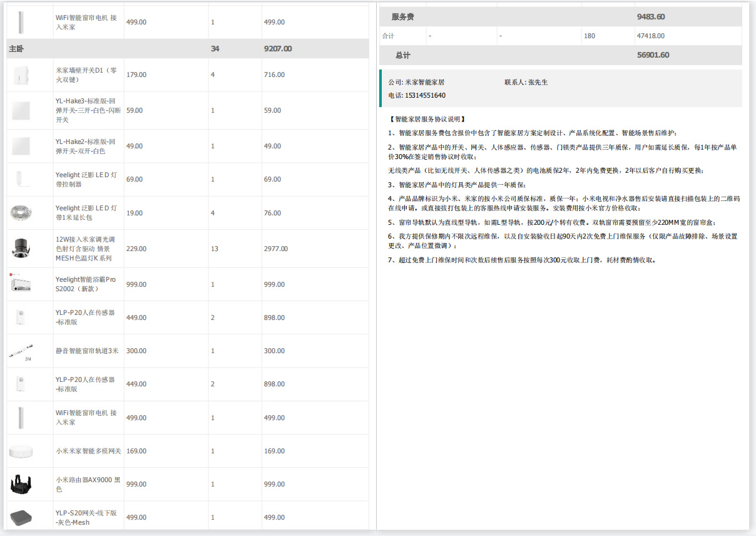
Task: Select the service fee value 9483.60
Action: (651, 17)
